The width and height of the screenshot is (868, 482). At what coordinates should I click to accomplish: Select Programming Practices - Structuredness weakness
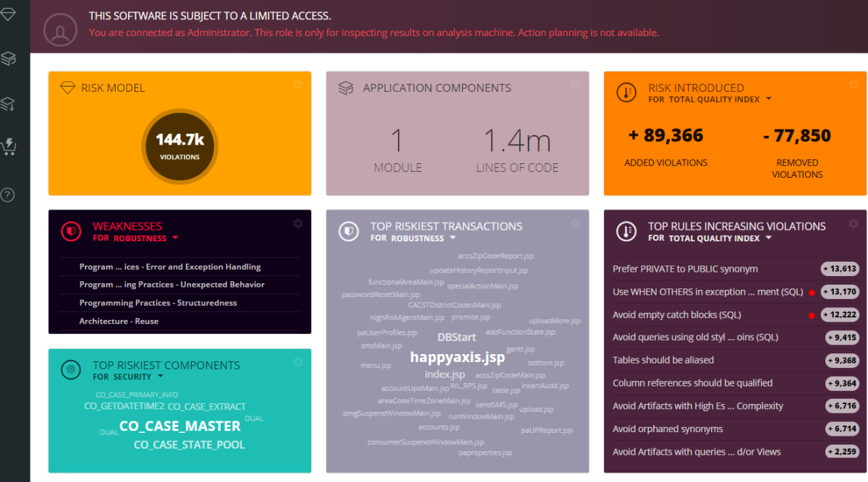158,303
